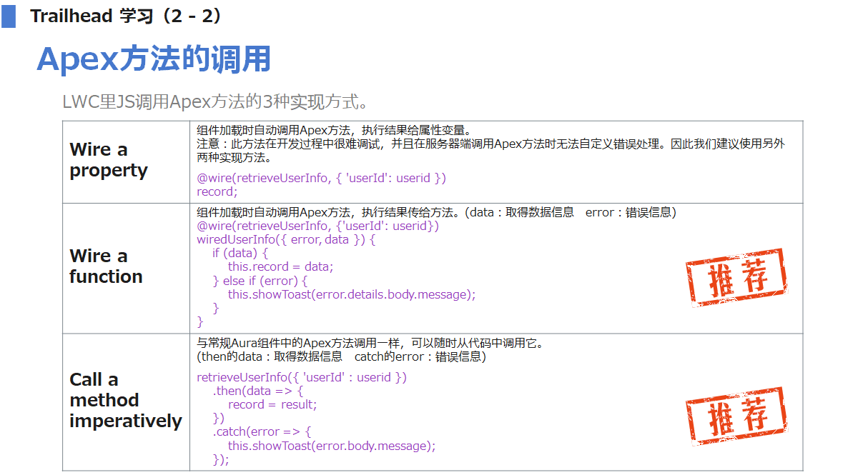Click the code 'wiredUserInfo({ error, data }) {'

(x=286, y=239)
